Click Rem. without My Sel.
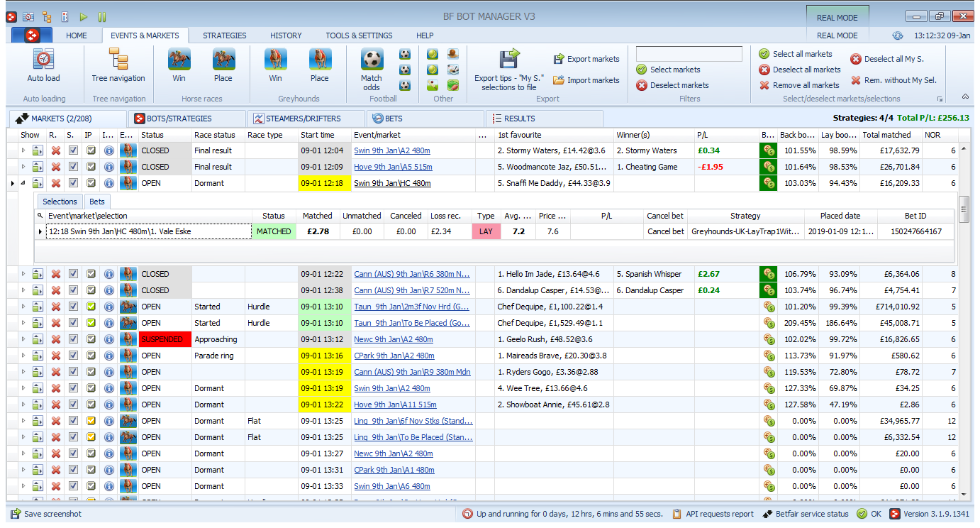The image size is (980, 528). 893,80
